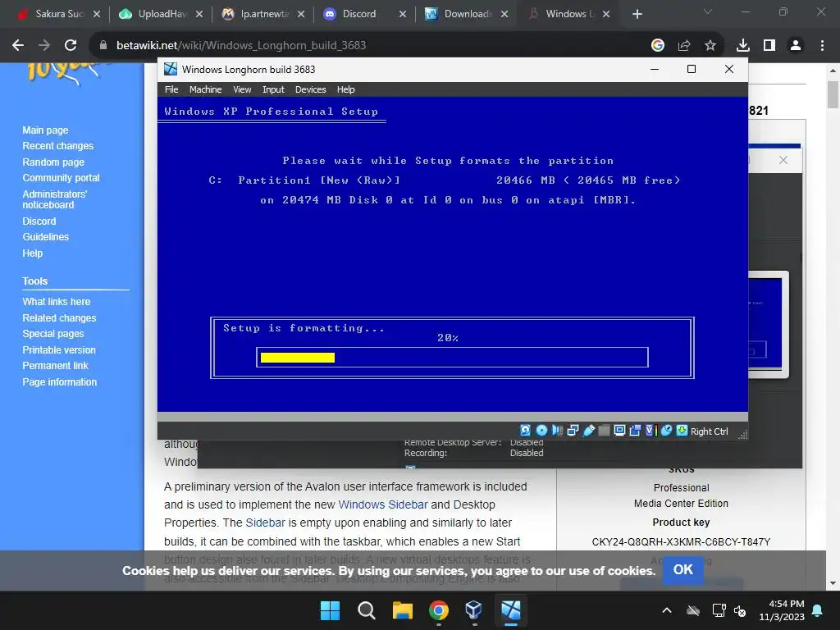Screen dimensions: 840x630
Task: Open the Windows Start button
Action: click(330, 610)
